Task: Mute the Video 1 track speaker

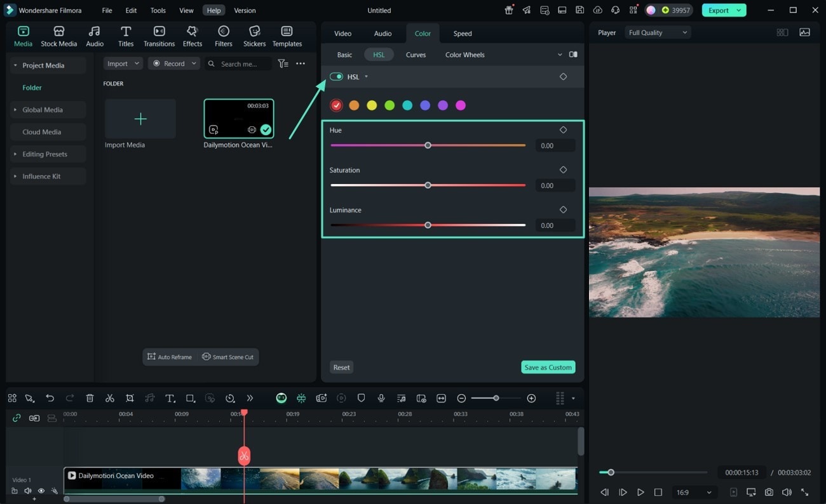Action: [x=28, y=491]
